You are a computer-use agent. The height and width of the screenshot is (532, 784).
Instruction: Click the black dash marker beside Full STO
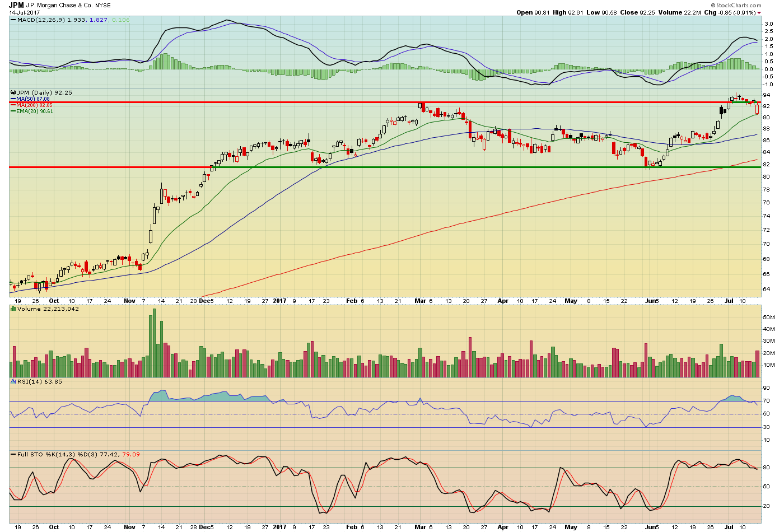13,454
